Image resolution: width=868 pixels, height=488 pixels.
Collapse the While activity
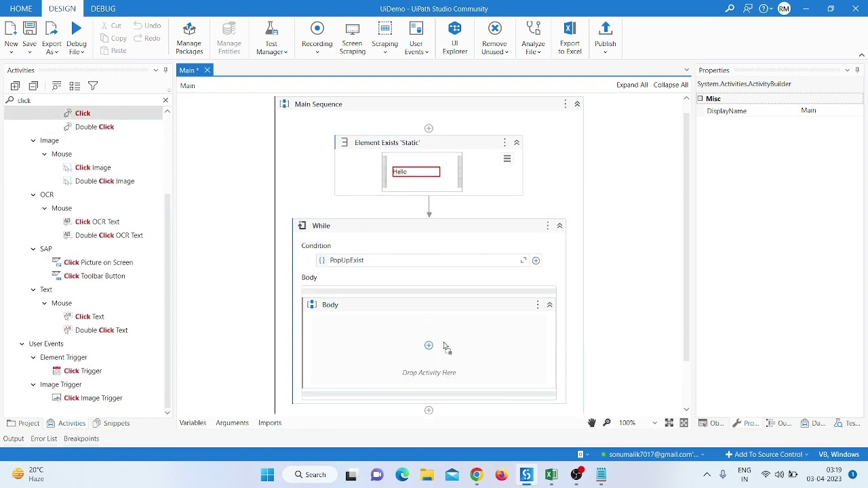tap(559, 226)
